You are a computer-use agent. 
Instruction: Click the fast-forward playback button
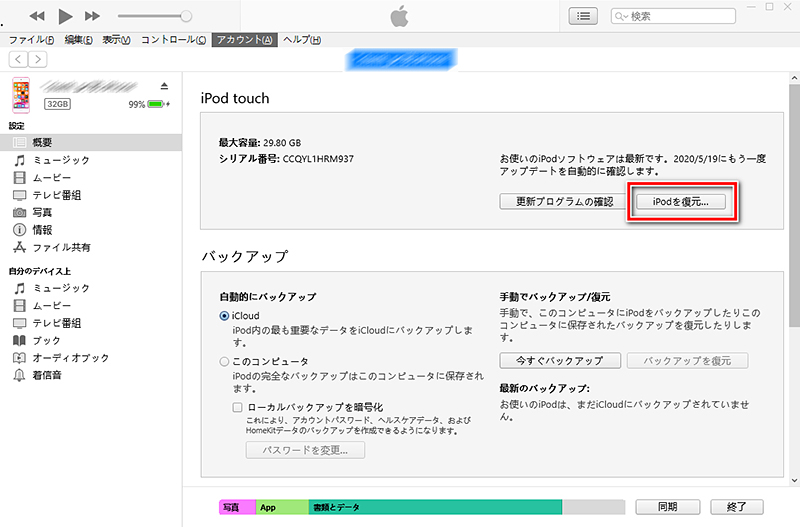(x=92, y=16)
